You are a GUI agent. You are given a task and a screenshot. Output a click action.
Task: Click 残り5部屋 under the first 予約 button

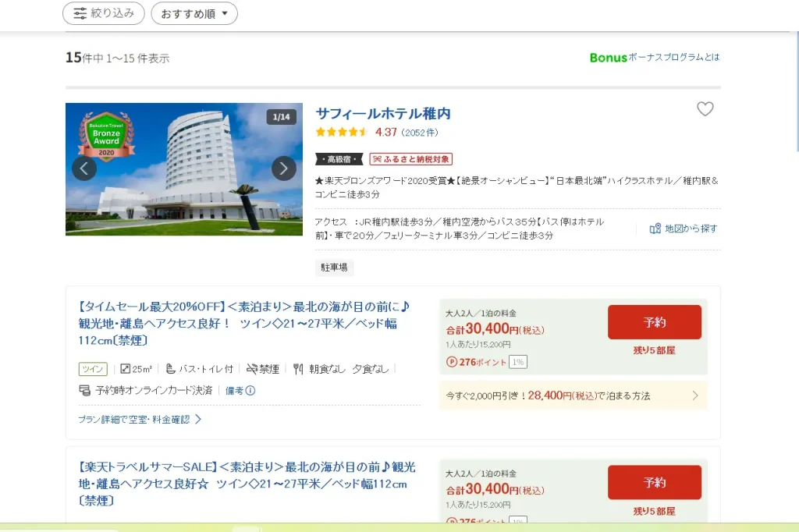point(655,350)
